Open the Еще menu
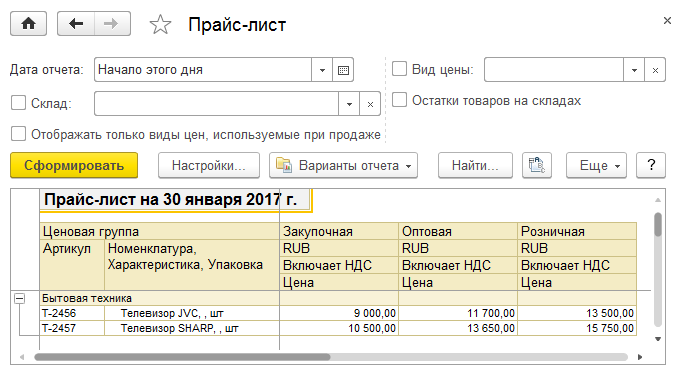Screen dimensions: 683x376 click(x=596, y=165)
